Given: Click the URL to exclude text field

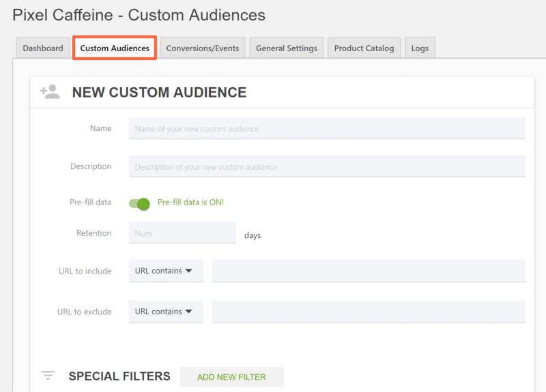Looking at the screenshot, I should point(369,312).
